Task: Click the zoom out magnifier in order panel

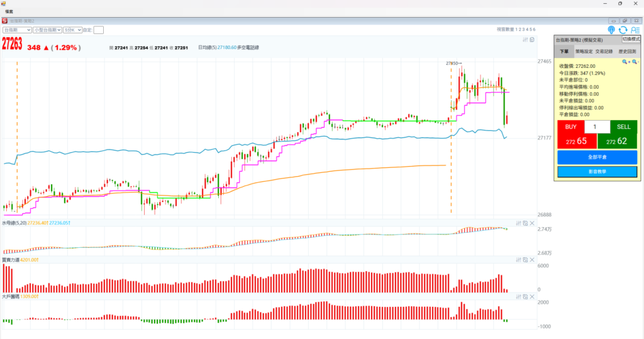Action: pyautogui.click(x=635, y=62)
